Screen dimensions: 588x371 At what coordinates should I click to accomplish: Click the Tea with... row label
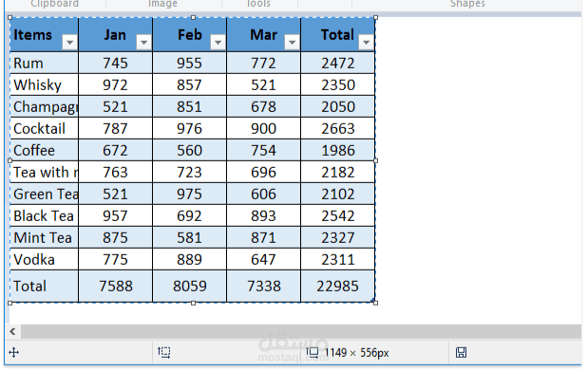point(45,173)
